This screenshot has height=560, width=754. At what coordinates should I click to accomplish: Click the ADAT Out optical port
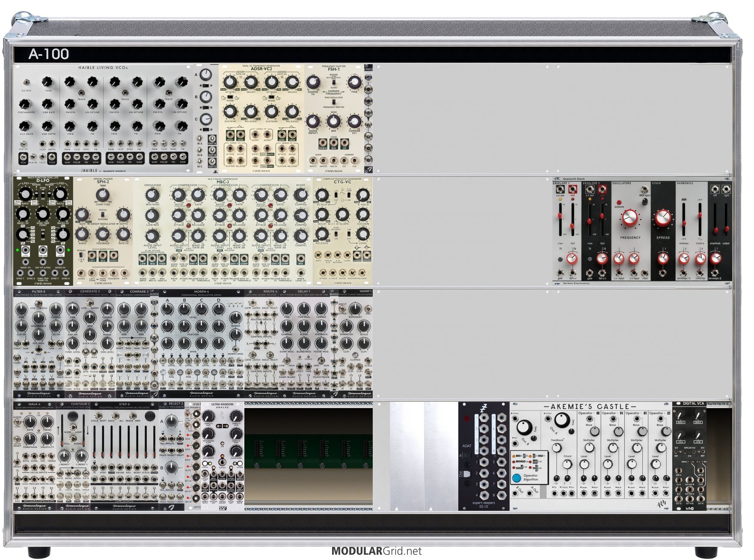[467, 474]
